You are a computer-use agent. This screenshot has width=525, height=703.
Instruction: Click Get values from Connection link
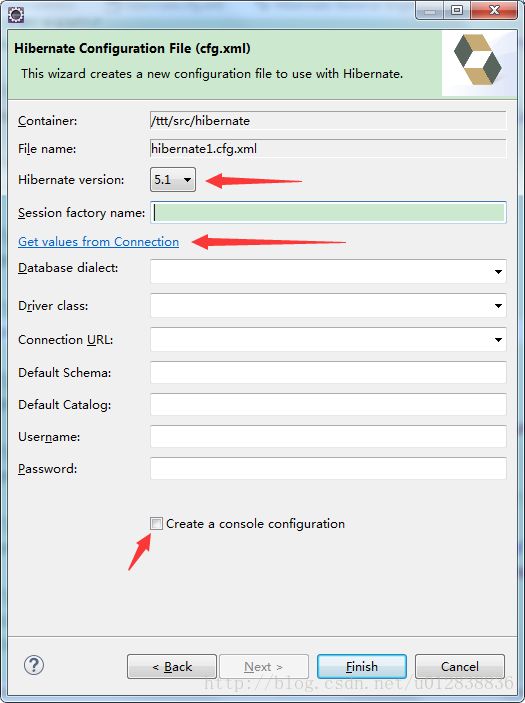point(99,242)
